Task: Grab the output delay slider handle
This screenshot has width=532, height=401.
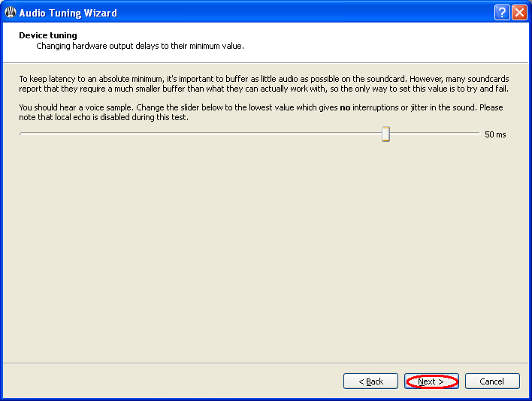Action: [385, 134]
